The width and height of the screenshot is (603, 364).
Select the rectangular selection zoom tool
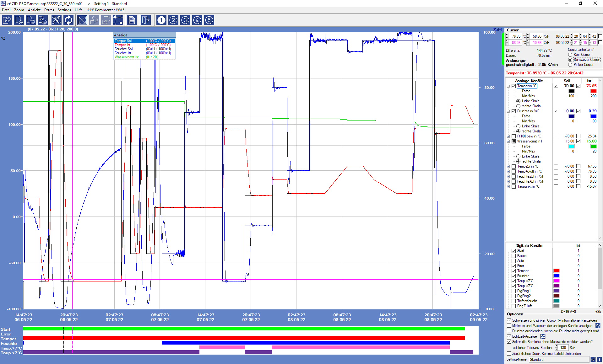point(118,20)
